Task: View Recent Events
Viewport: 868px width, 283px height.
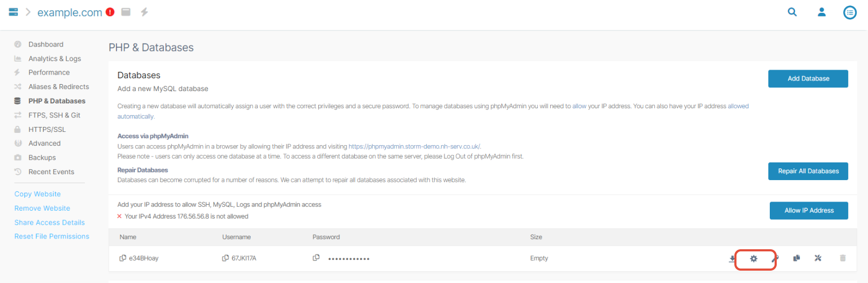Action: click(x=52, y=172)
